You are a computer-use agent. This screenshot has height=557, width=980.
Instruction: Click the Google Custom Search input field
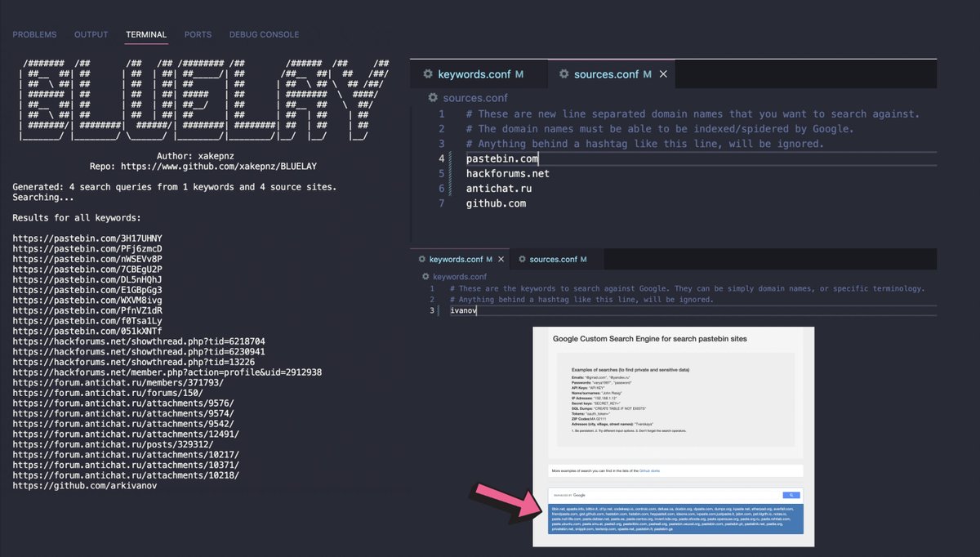[666, 495]
